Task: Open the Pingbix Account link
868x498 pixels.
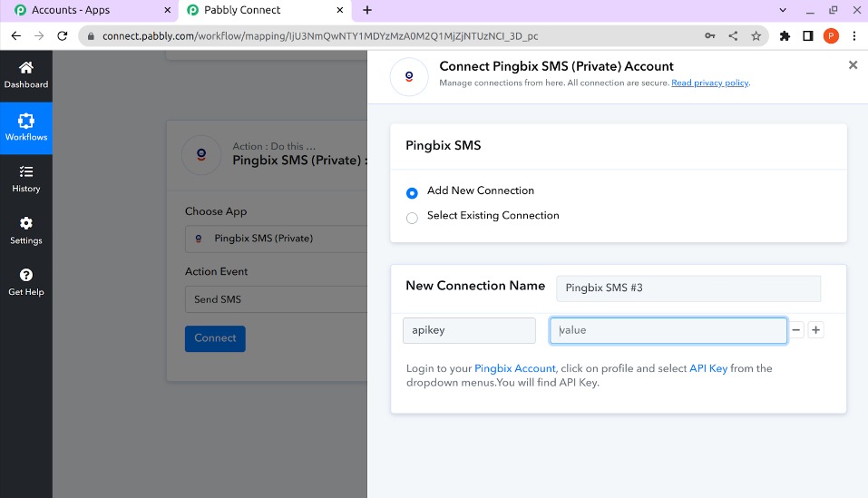Action: [x=514, y=368]
